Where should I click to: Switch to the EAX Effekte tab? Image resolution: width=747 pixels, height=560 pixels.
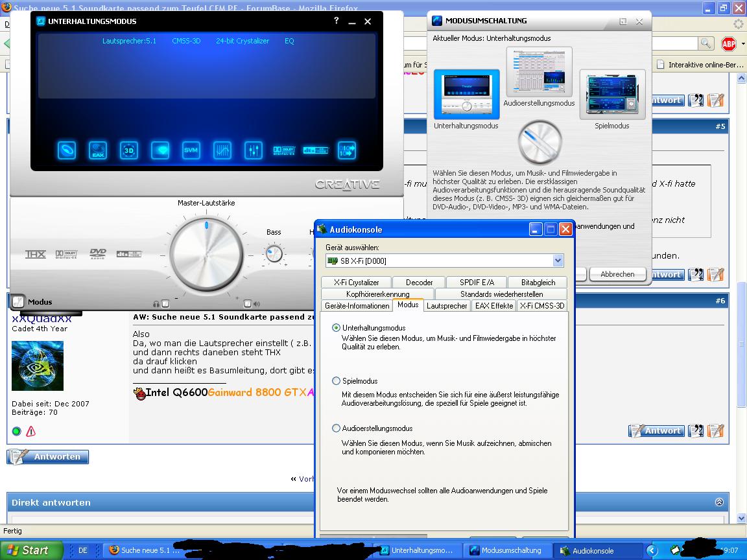click(x=494, y=306)
